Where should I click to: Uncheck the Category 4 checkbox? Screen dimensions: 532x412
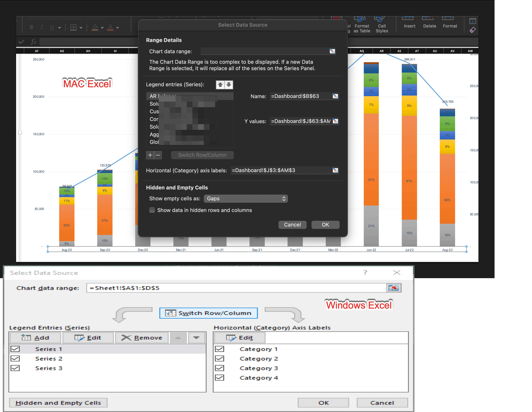pyautogui.click(x=219, y=378)
